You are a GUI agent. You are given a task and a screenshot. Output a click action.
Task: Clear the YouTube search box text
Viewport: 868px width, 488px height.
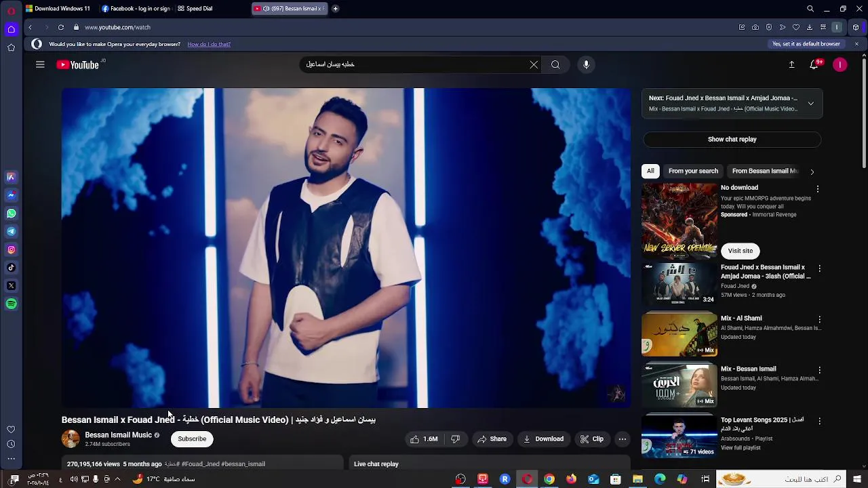pos(534,64)
